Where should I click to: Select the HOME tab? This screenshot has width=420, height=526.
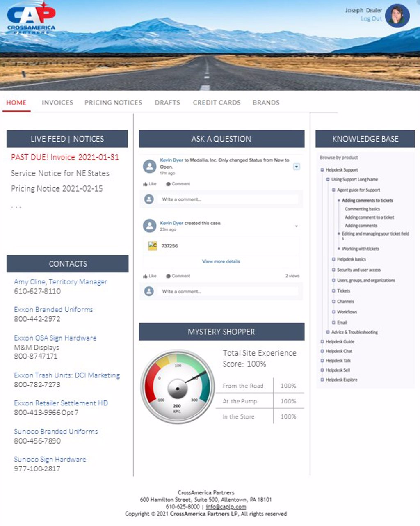pyautogui.click(x=16, y=103)
